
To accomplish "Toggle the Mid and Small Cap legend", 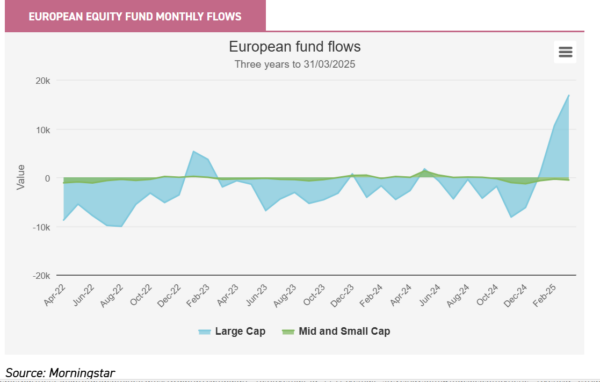I will coord(336,331).
